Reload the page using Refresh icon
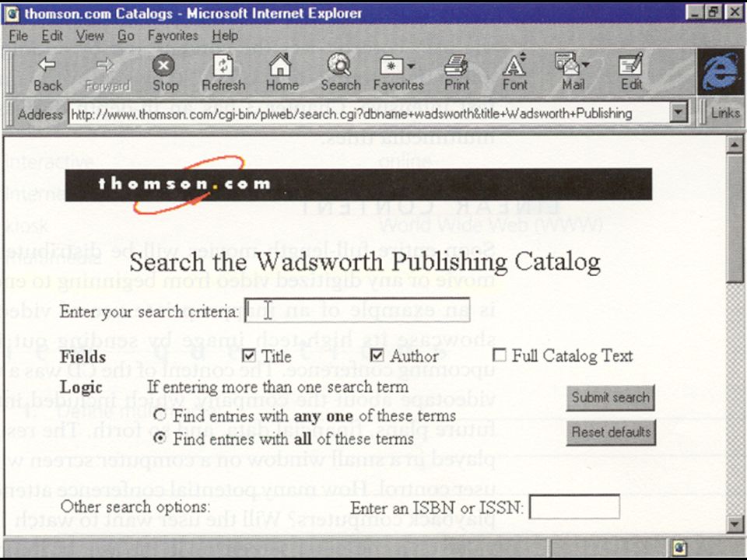The image size is (747, 560). pos(223,65)
